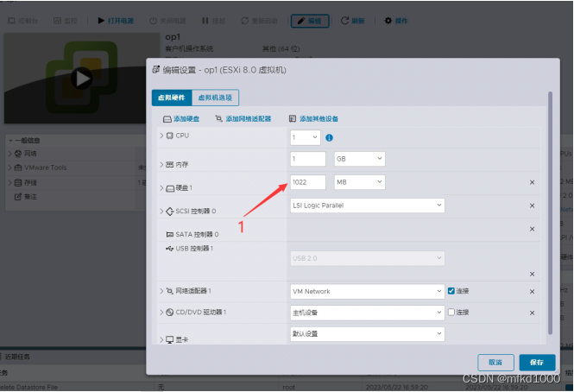Click the 编辑 button in background toolbar
The image size is (574, 392).
310,21
